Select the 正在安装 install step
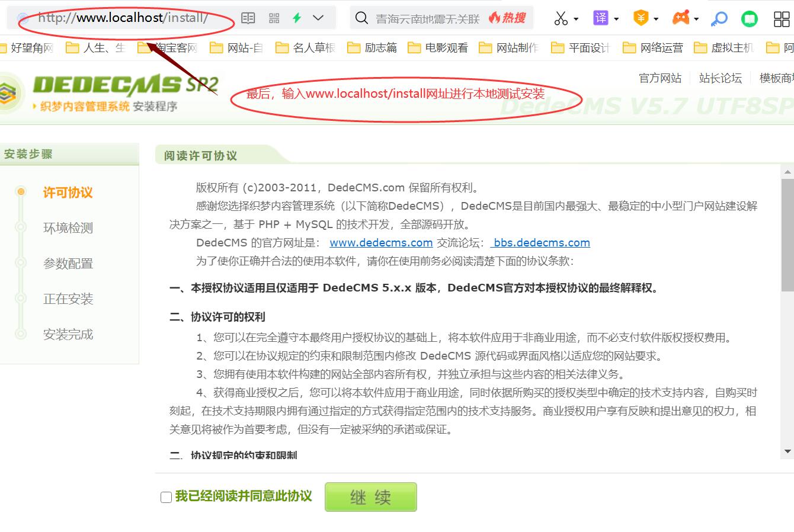Image resolution: width=794 pixels, height=532 pixels. (68, 299)
